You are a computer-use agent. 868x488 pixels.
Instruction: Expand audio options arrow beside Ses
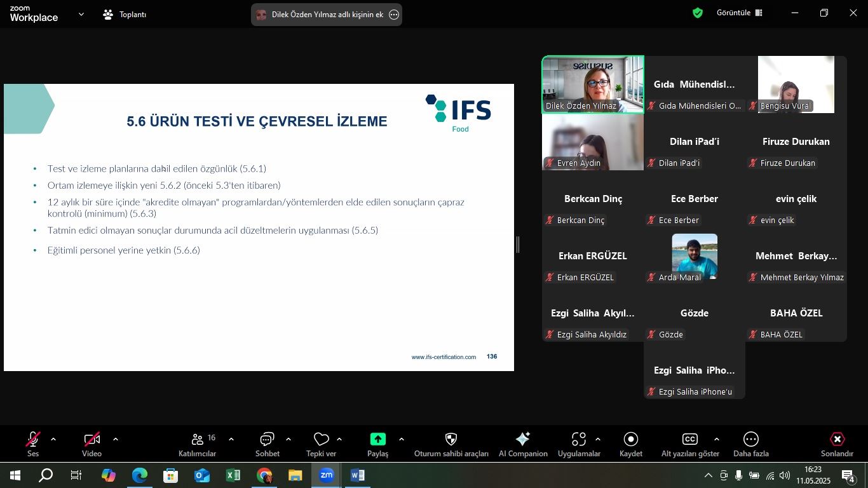point(53,439)
